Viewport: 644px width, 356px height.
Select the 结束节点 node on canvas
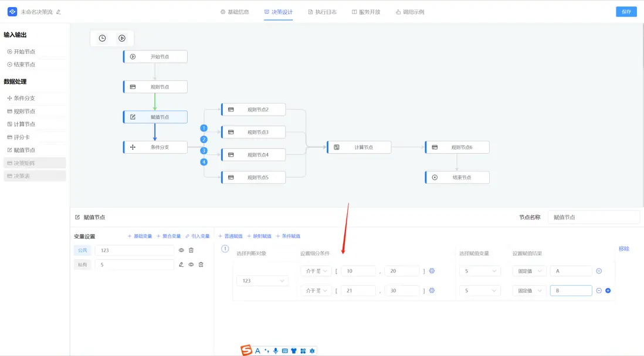tap(457, 177)
